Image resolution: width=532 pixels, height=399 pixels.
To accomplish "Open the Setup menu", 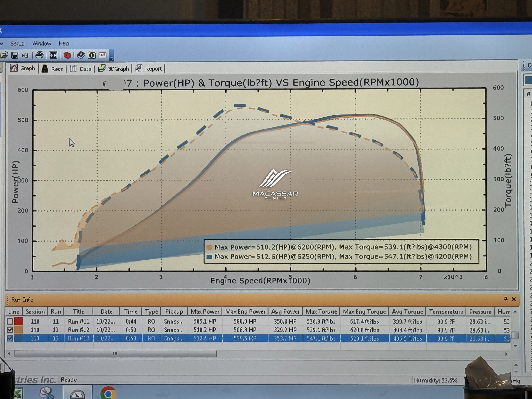I will pyautogui.click(x=17, y=44).
